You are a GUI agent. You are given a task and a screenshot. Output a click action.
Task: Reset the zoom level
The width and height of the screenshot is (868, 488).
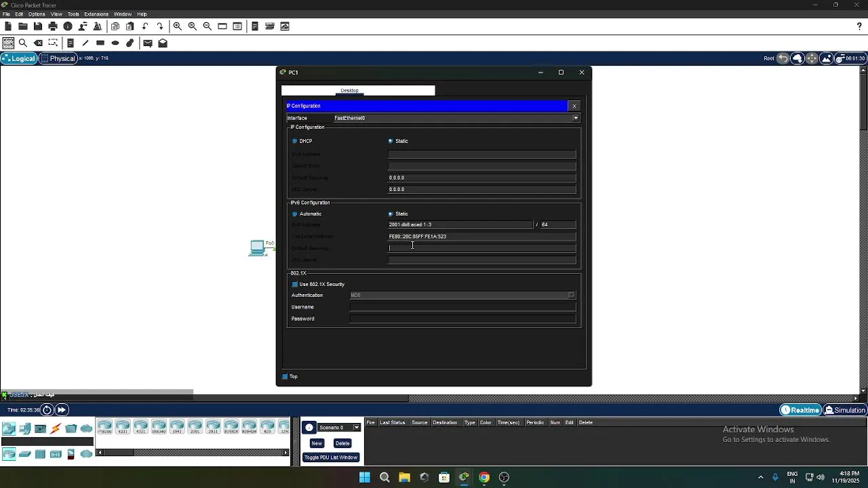tap(193, 26)
